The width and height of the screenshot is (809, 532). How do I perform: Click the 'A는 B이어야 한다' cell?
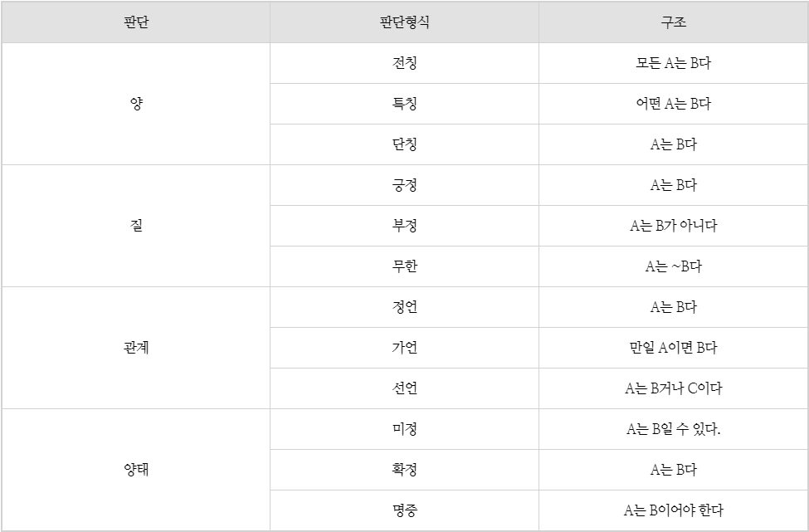[x=673, y=510]
